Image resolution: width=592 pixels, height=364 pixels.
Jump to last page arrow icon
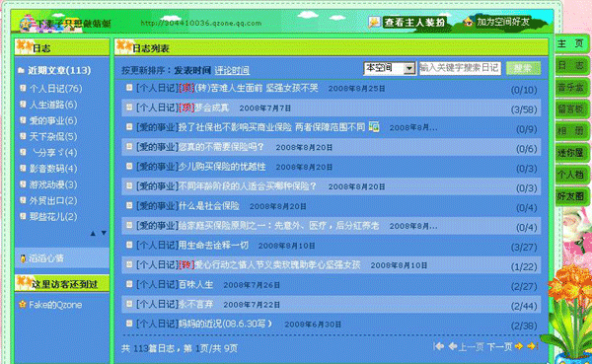point(532,346)
